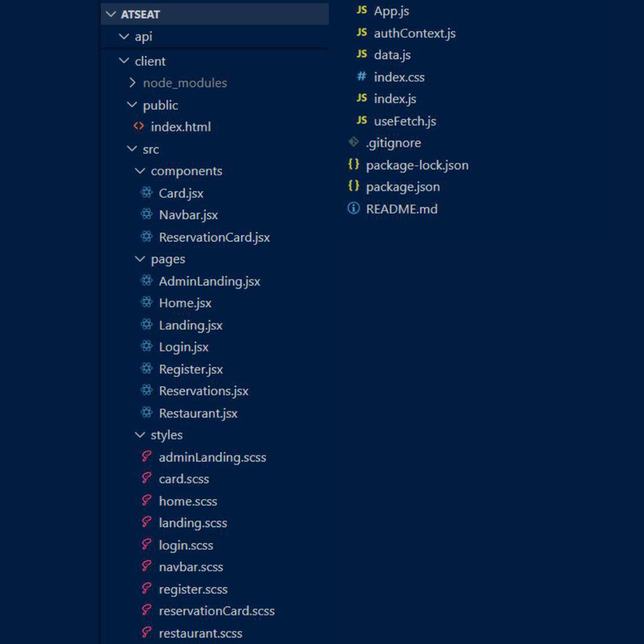This screenshot has width=644, height=644.
Task: Open the Landing.jsx page
Action: [x=191, y=326]
